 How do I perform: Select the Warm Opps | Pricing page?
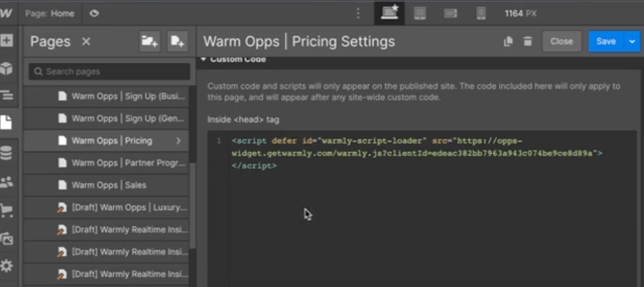pyautogui.click(x=106, y=141)
